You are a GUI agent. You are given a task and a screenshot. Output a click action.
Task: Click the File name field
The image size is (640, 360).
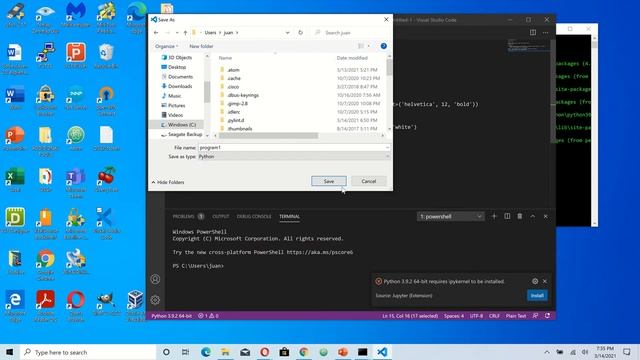point(293,147)
